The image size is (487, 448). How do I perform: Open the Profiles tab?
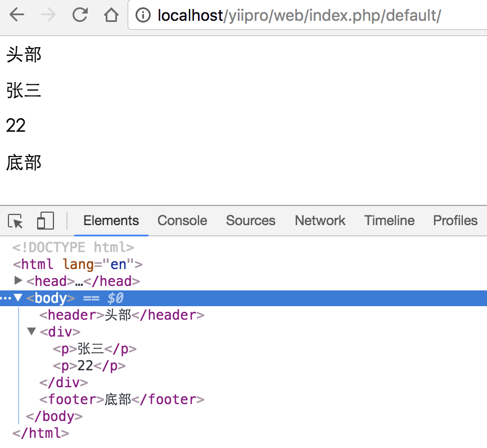click(455, 221)
